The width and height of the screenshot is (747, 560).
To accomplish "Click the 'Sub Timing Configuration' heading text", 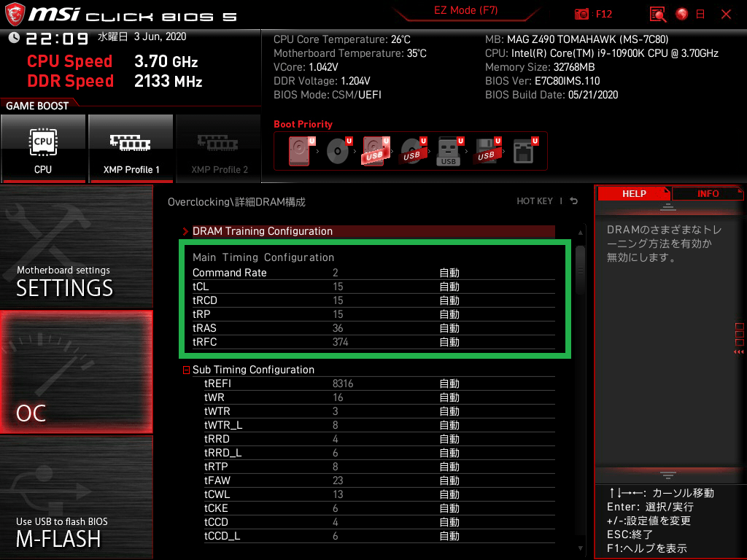I will coord(253,370).
